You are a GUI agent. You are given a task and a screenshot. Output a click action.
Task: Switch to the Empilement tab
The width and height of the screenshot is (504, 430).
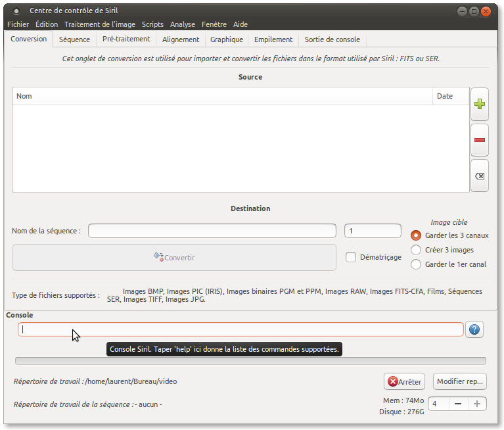[273, 39]
